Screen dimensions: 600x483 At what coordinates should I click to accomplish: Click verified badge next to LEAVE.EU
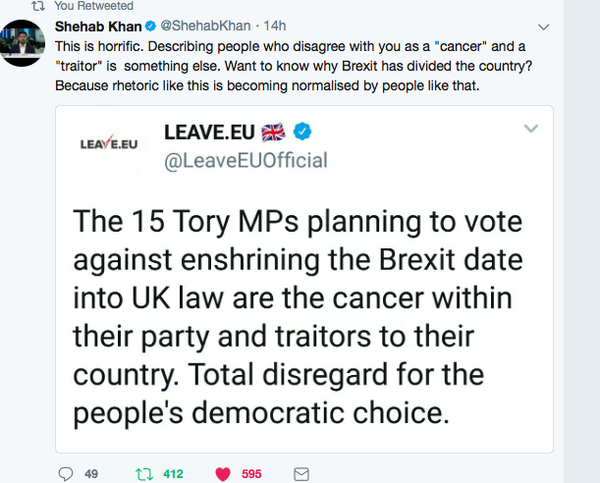[x=304, y=133]
